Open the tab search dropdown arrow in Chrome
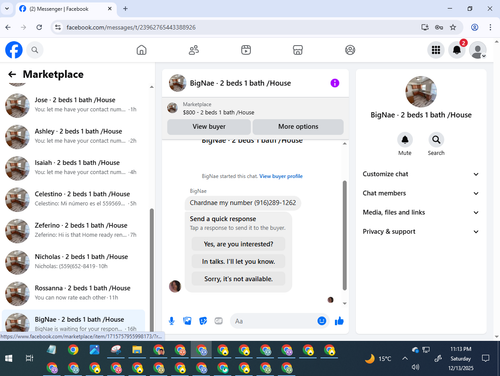This screenshot has height=376, width=500. [x=7, y=9]
